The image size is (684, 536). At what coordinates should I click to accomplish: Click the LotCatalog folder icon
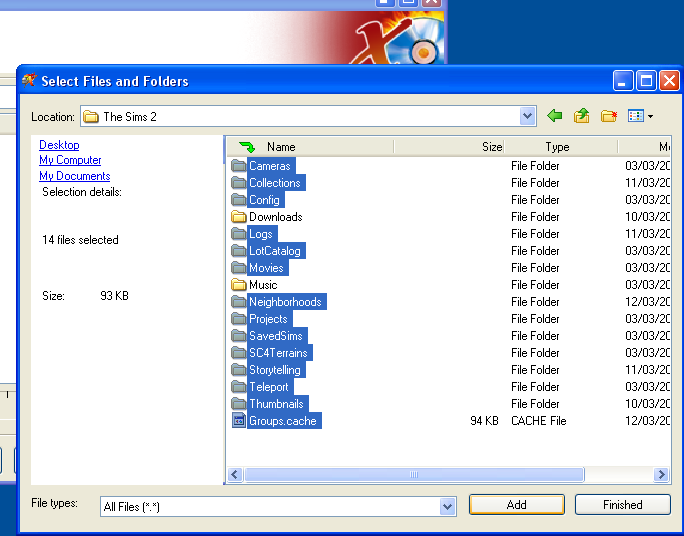[x=238, y=251]
